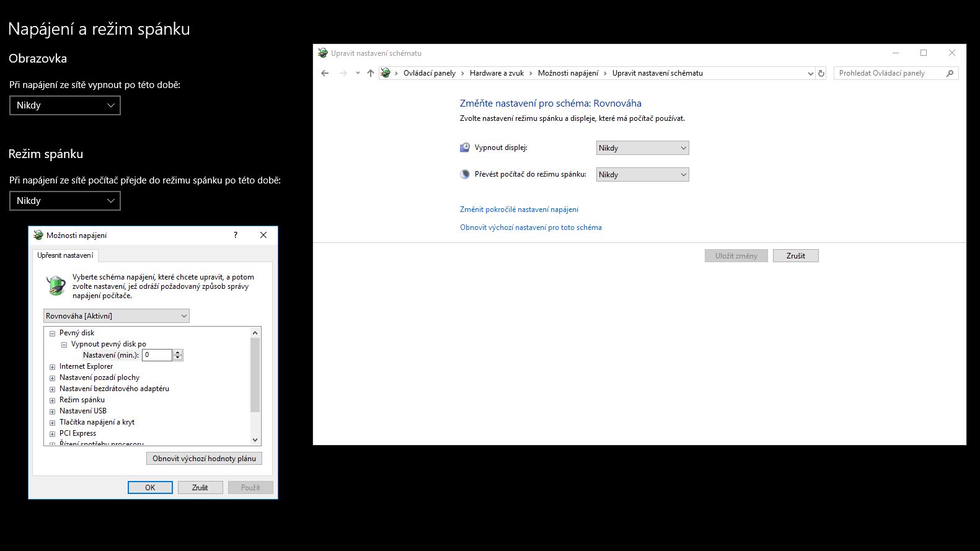Click Hardware a zvuk breadcrumb

pos(497,73)
